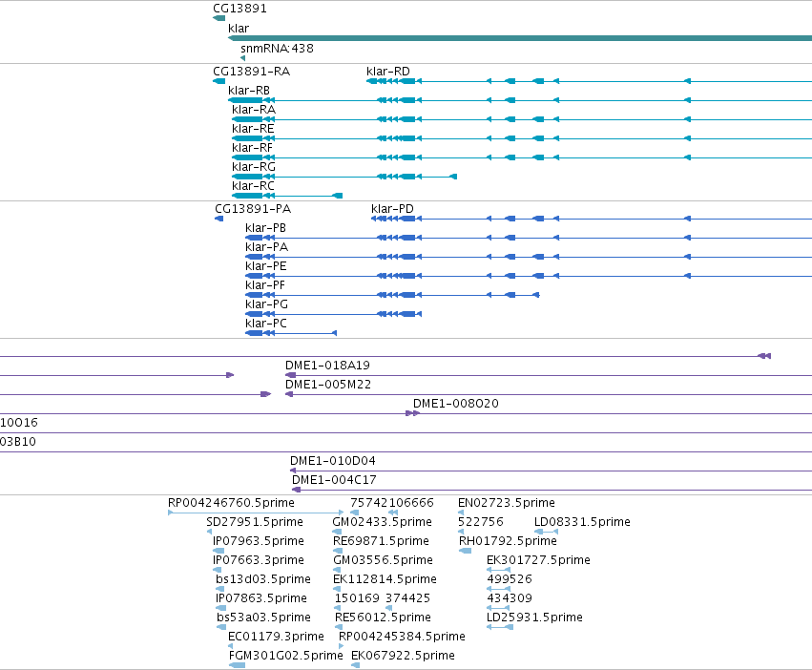Select the klar-RC transcript label

[253, 186]
